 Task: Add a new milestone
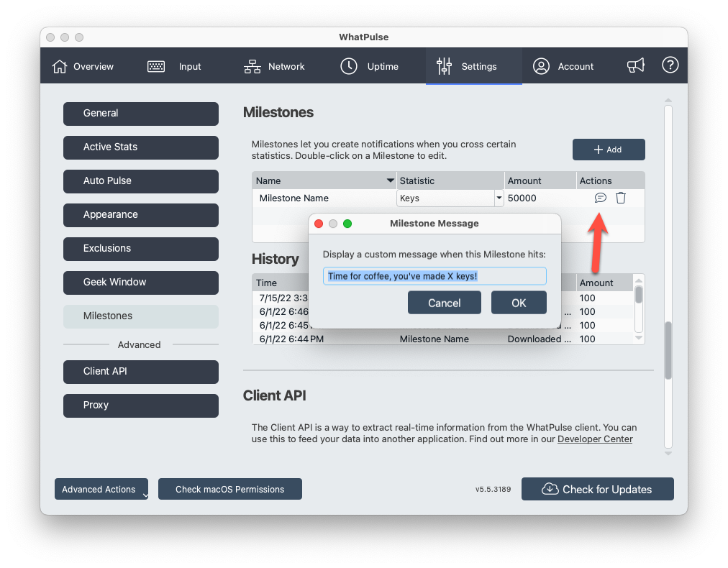pyautogui.click(x=609, y=150)
